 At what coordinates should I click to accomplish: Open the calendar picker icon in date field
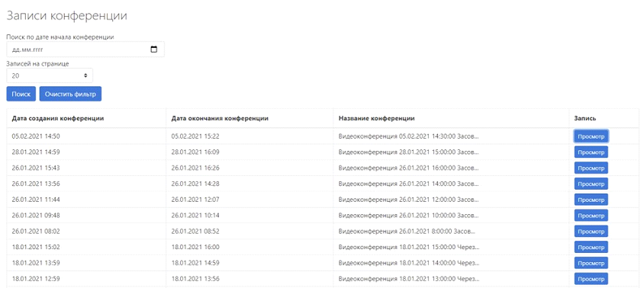154,50
